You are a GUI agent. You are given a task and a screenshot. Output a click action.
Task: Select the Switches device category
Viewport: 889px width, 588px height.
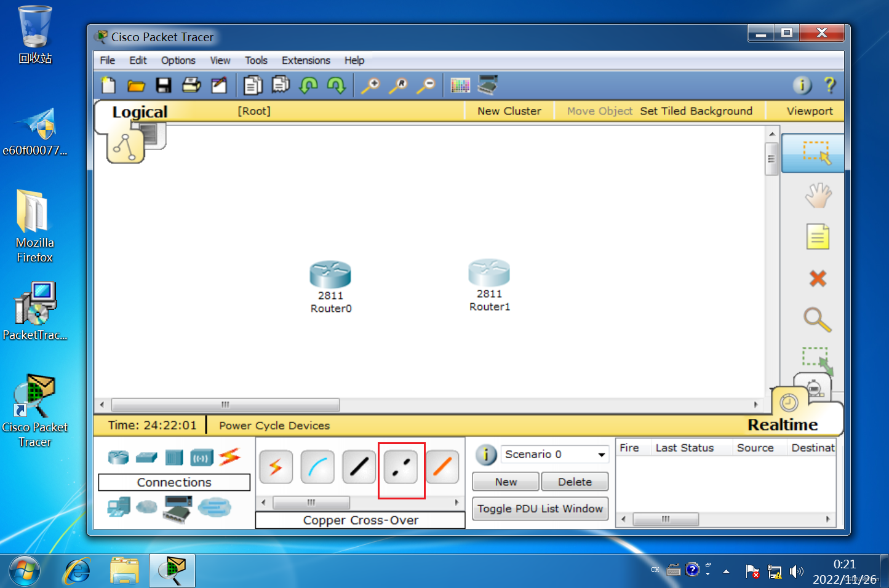146,457
